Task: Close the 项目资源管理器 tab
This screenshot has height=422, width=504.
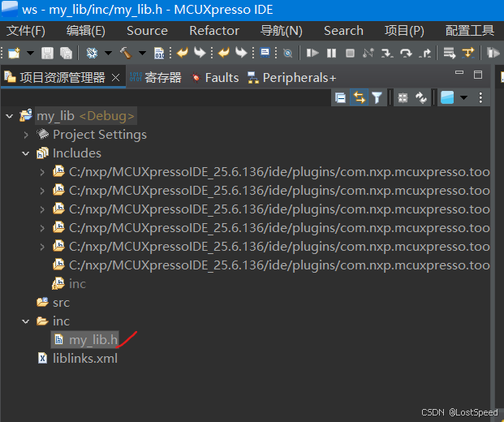Action: 116,77
